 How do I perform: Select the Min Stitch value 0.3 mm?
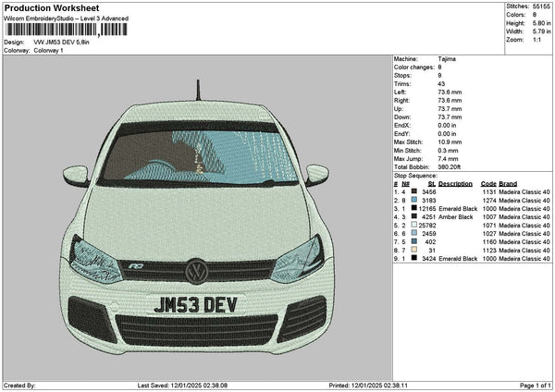coord(448,151)
